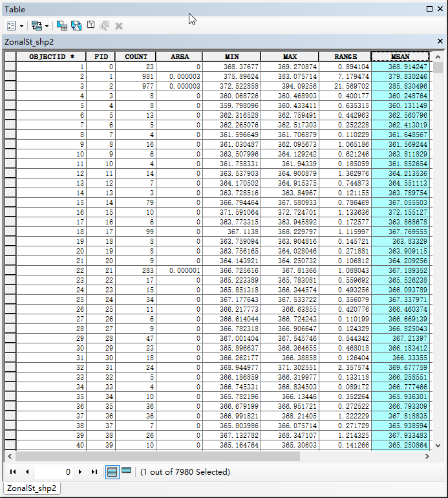The image size is (448, 498).
Task: Click the OBJECTID column header
Action: pyautogui.click(x=51, y=56)
